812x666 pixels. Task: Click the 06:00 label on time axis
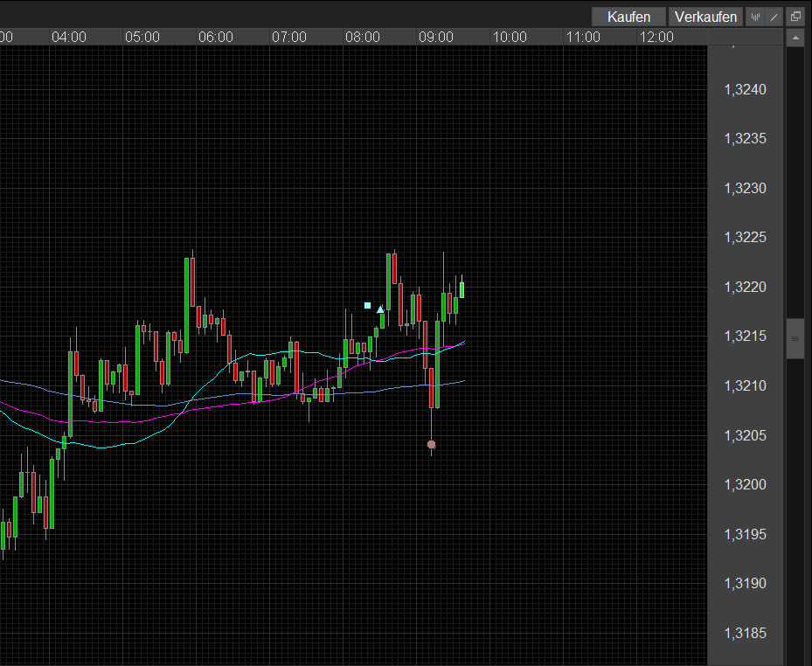click(x=216, y=37)
